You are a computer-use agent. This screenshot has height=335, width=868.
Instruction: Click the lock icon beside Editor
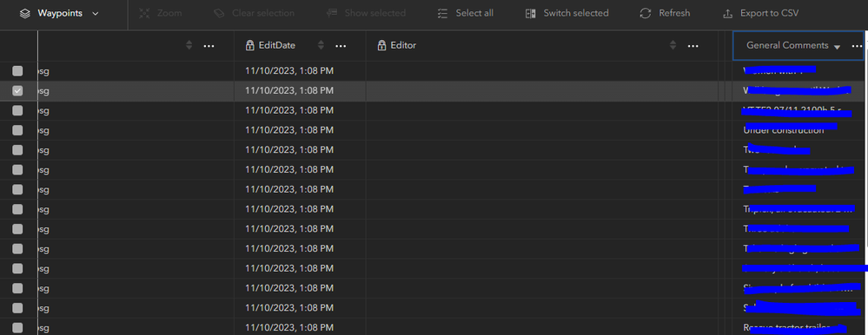(x=381, y=46)
